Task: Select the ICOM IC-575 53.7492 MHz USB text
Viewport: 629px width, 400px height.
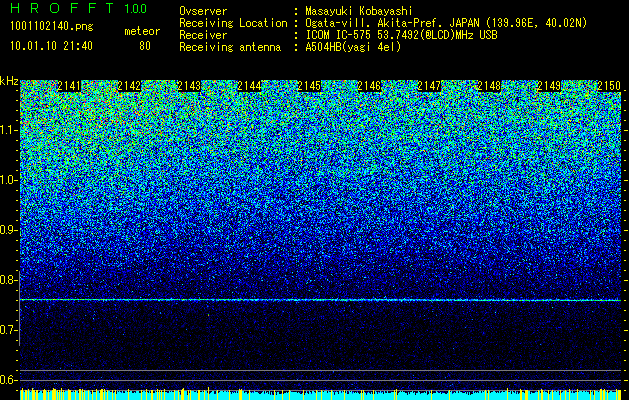Action: 401,35
